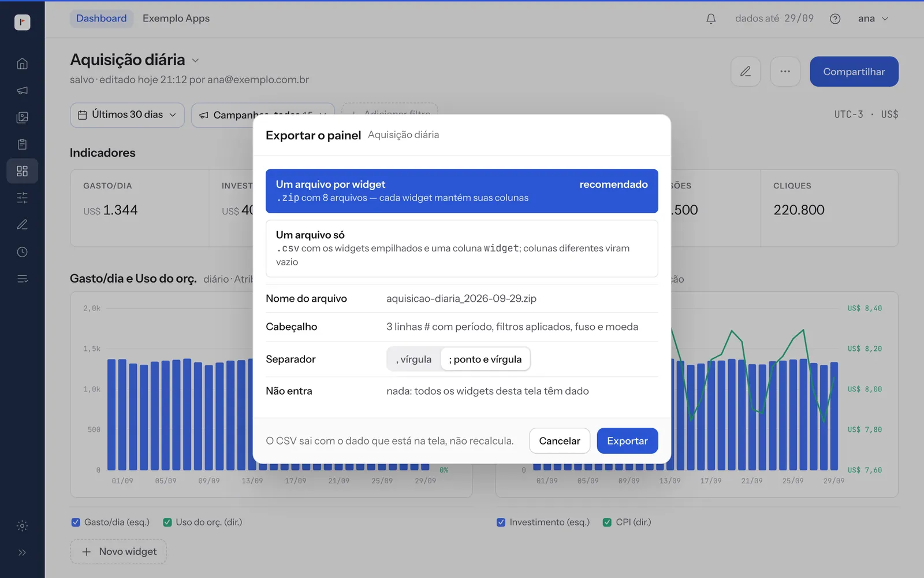Viewport: 924px width, 578px height.
Task: Click the Cancelar button
Action: pyautogui.click(x=560, y=440)
